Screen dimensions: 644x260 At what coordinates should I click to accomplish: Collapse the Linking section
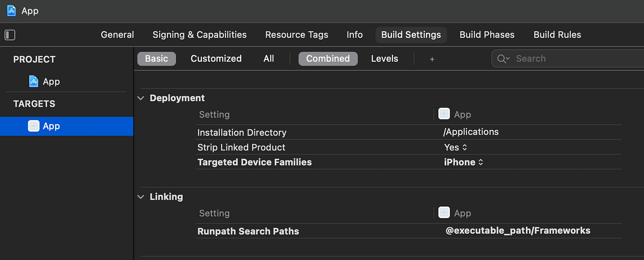tap(141, 196)
